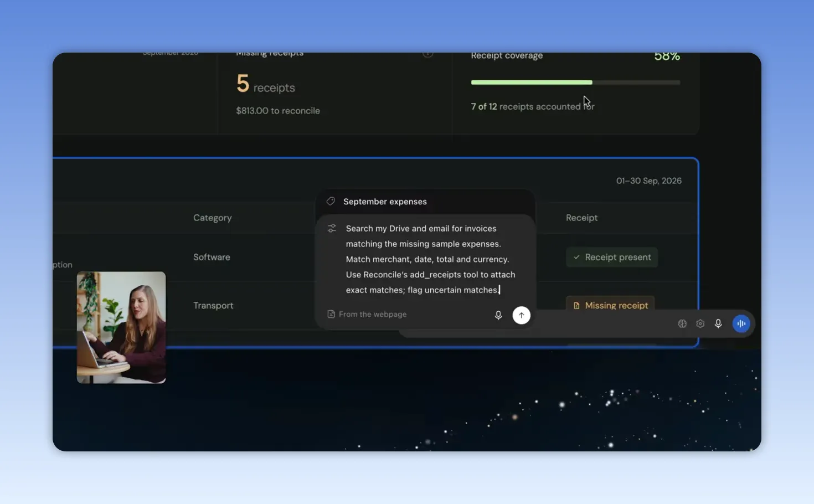
Task: Click the $813.00 to reconcile amount
Action: coord(278,111)
